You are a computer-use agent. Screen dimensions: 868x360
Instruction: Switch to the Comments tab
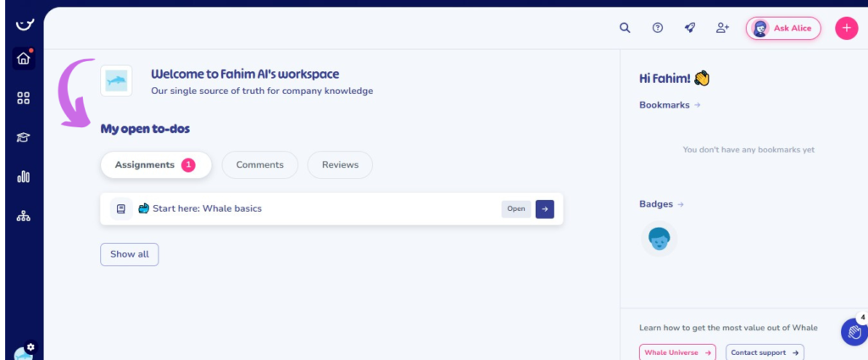tap(259, 165)
